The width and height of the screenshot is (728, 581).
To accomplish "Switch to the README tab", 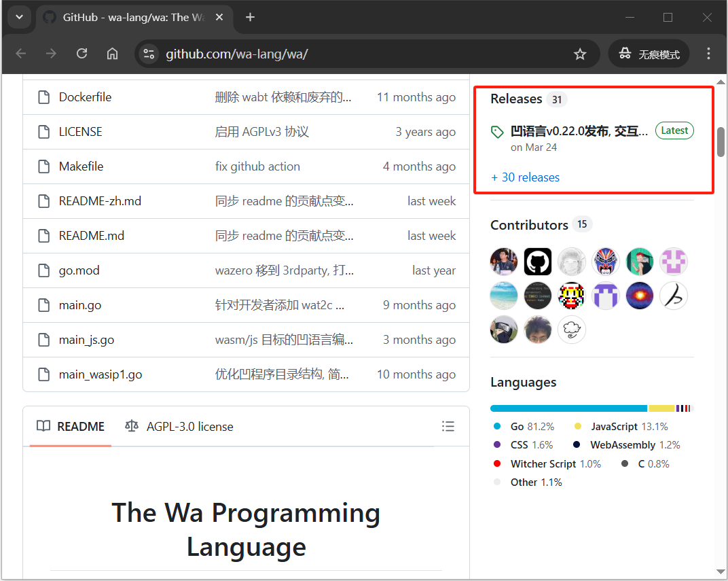I will coord(71,427).
